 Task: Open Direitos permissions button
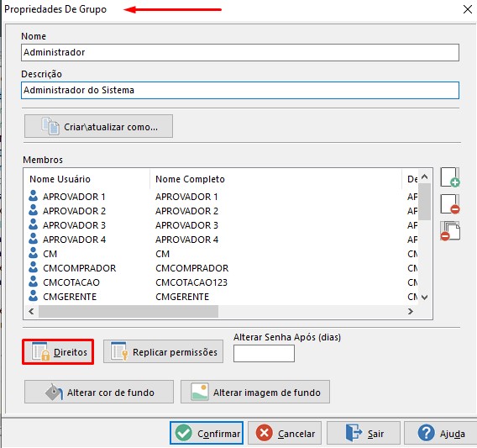pos(58,352)
